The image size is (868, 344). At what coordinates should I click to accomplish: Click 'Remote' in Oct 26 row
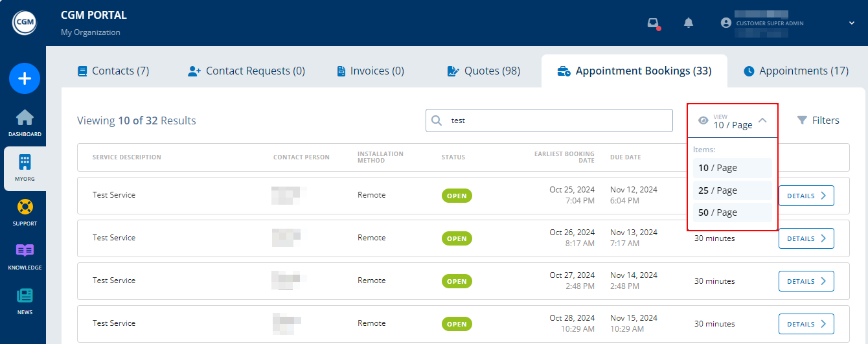point(371,238)
